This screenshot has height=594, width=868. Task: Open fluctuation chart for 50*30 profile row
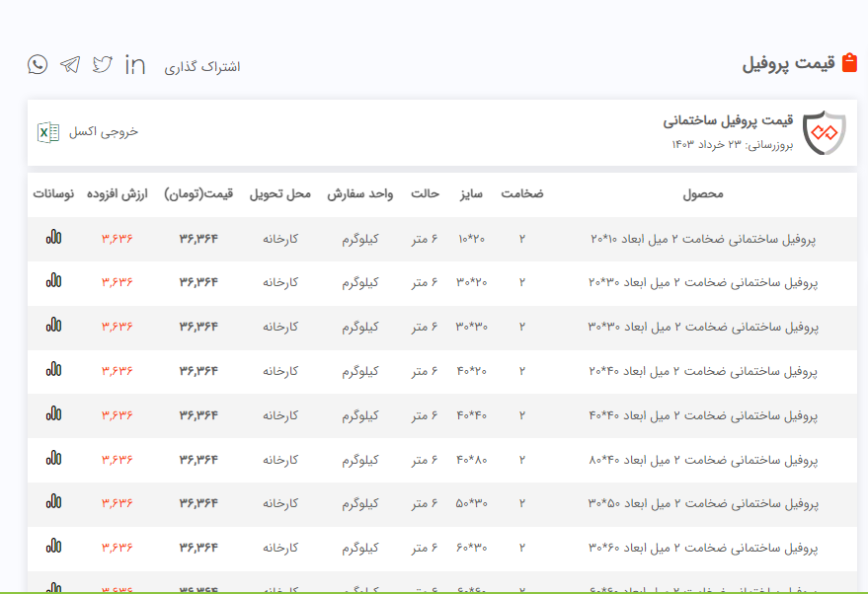(53, 502)
